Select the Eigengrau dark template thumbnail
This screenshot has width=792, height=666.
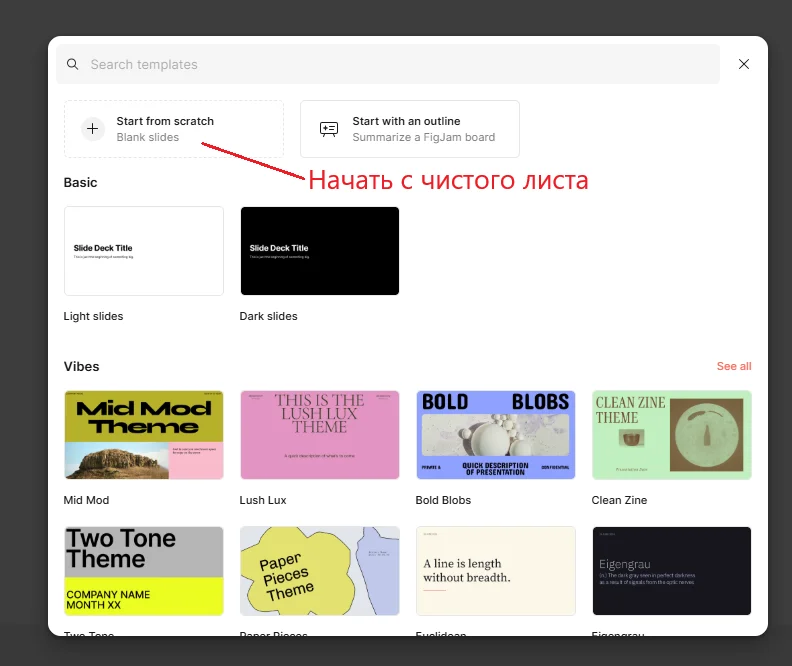click(671, 570)
